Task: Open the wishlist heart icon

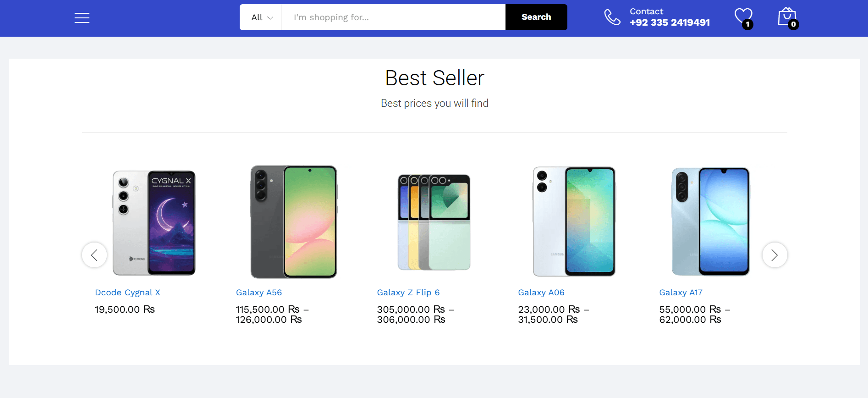Action: (x=743, y=17)
